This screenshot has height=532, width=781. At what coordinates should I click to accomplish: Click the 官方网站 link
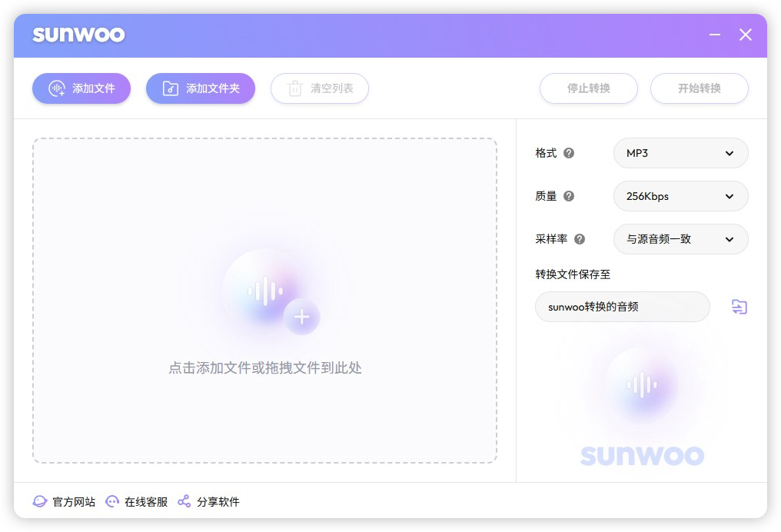coord(73,501)
